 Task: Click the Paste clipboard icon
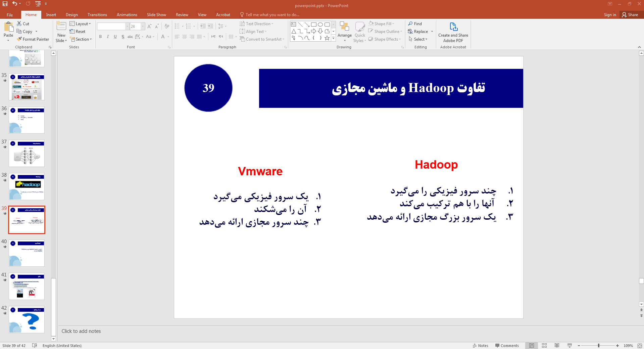[8, 27]
